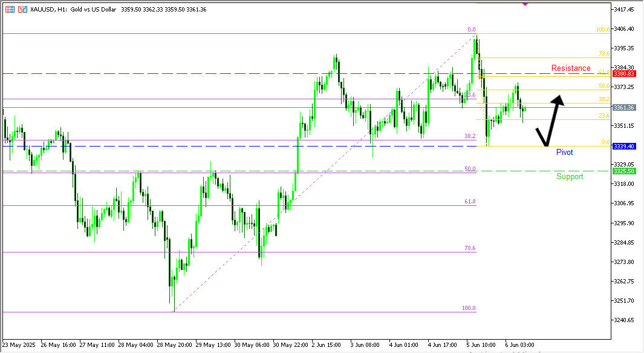Image resolution: width=644 pixels, height=353 pixels.
Task: Click the purple 61.8 Fibonacci level label
Action: pyautogui.click(x=470, y=201)
